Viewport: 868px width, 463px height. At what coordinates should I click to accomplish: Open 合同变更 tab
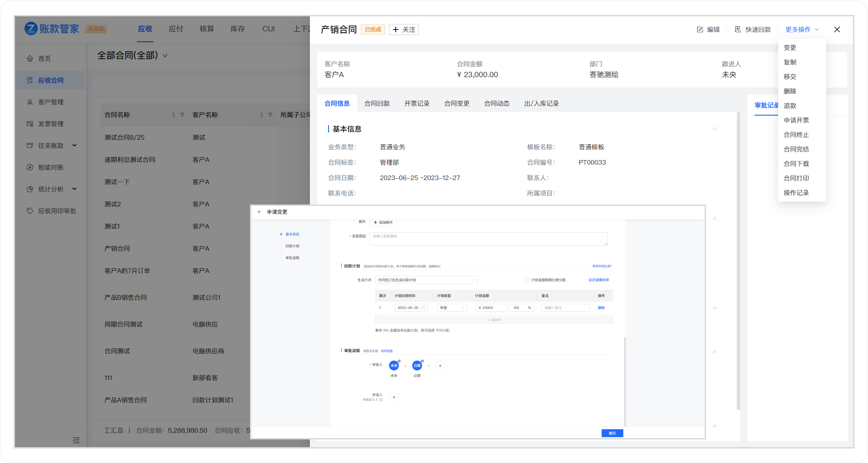pyautogui.click(x=457, y=103)
